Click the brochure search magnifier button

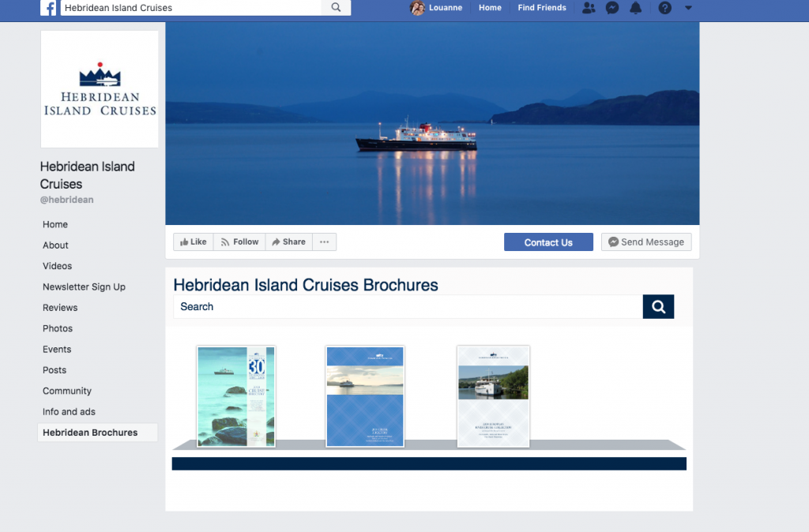(658, 307)
